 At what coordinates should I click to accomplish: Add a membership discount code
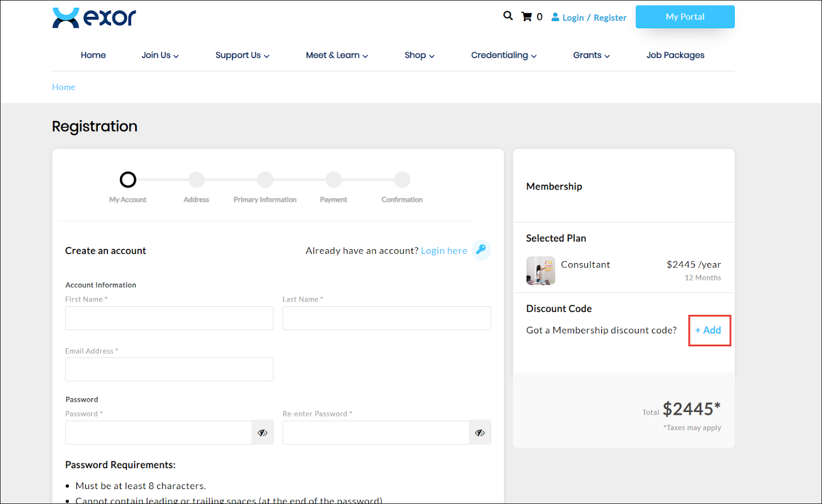(708, 330)
